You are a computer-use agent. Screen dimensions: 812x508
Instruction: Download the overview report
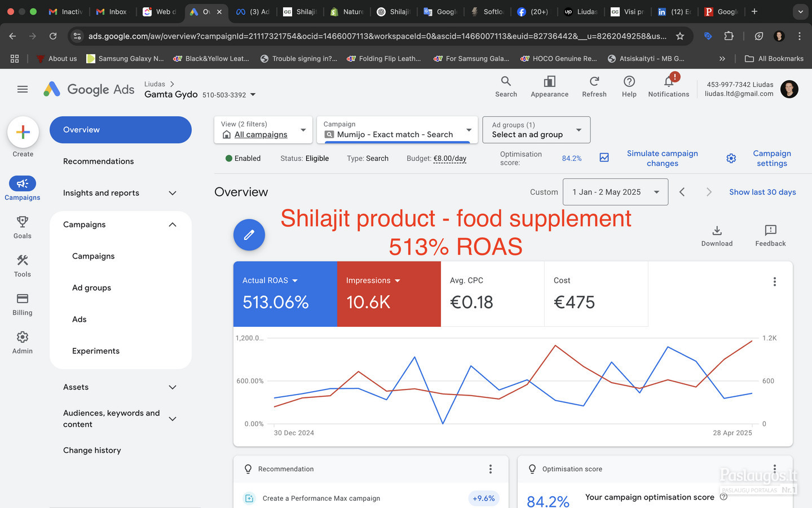(x=717, y=230)
